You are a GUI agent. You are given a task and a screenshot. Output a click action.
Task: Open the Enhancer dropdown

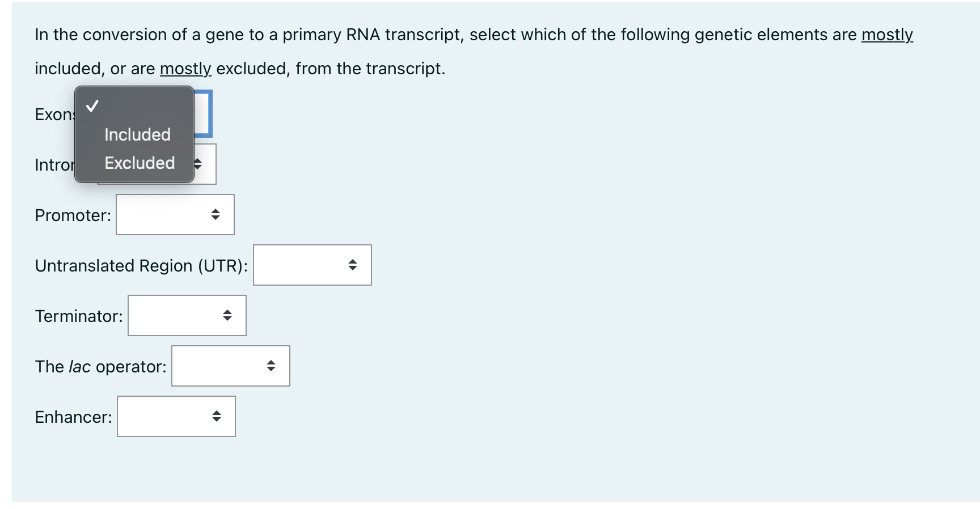[176, 417]
